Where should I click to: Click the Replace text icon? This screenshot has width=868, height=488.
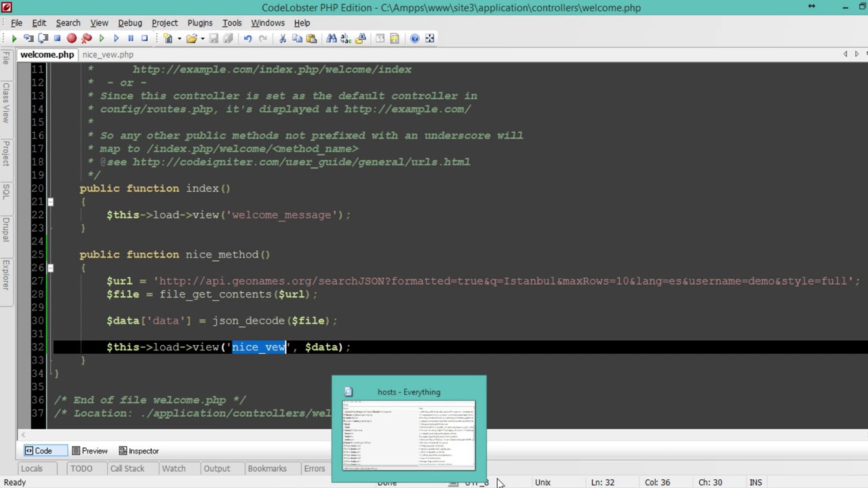pyautogui.click(x=346, y=39)
